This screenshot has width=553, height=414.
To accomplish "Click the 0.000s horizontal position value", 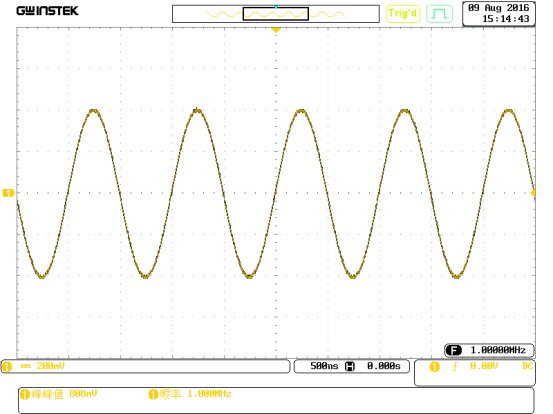I will (384, 366).
